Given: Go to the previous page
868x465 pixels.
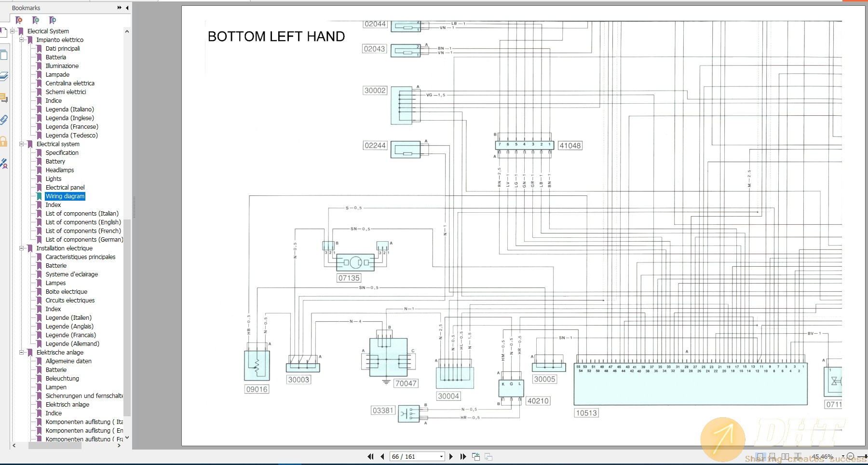Looking at the screenshot, I should click(x=382, y=456).
